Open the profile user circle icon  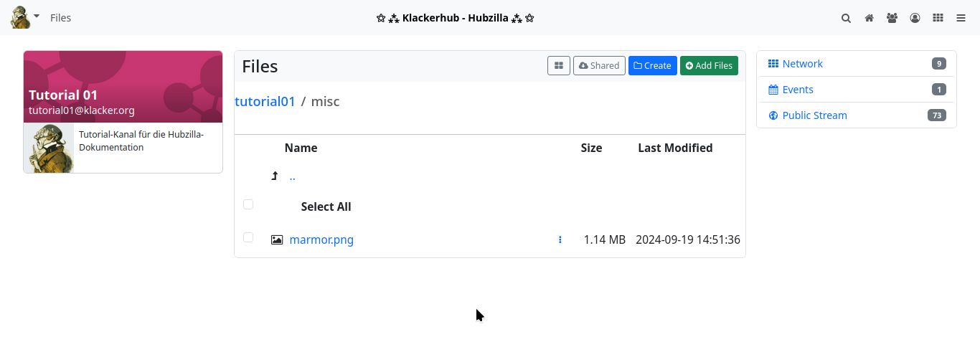point(915,18)
